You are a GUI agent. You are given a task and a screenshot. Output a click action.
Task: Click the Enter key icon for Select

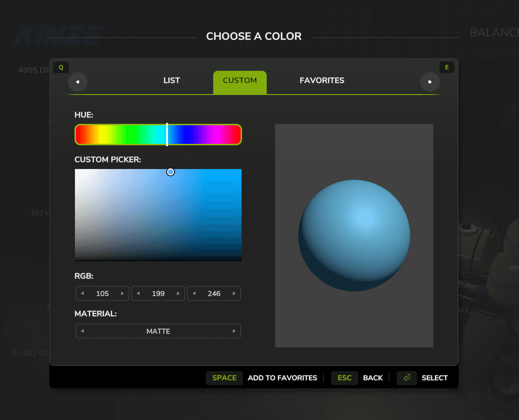[x=407, y=378]
